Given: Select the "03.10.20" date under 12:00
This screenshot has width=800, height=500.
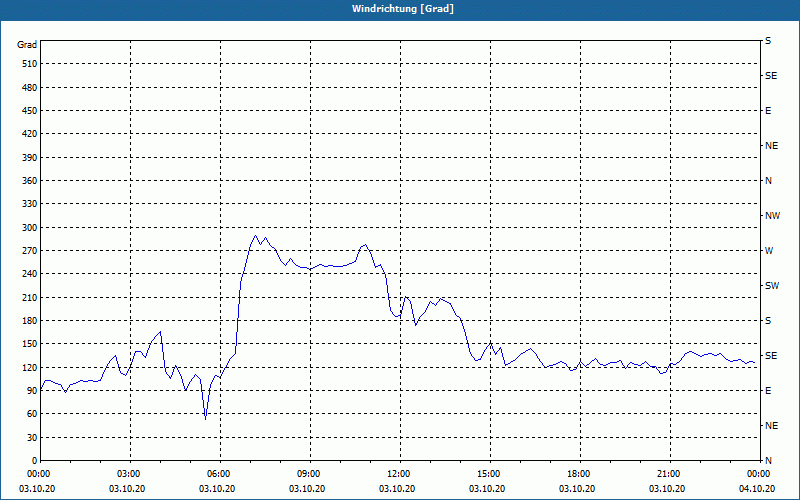Looking at the screenshot, I should pyautogui.click(x=397, y=489).
